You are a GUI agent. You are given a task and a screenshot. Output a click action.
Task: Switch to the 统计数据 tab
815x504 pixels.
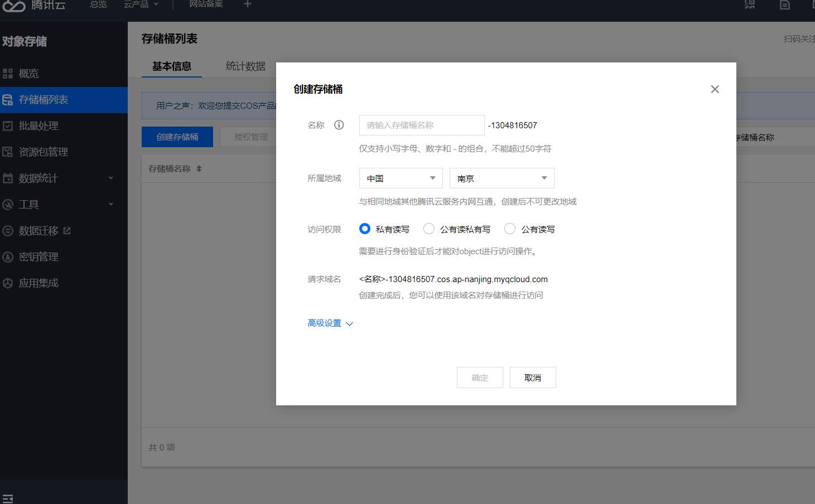coord(245,66)
